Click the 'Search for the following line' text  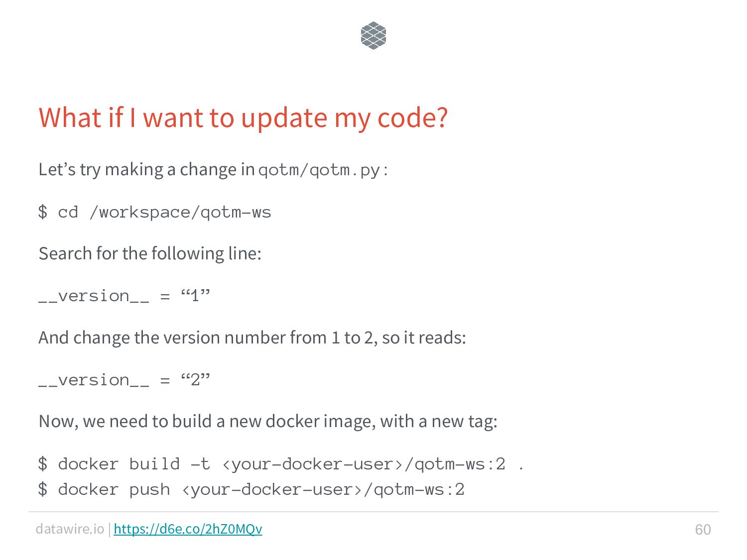click(150, 253)
